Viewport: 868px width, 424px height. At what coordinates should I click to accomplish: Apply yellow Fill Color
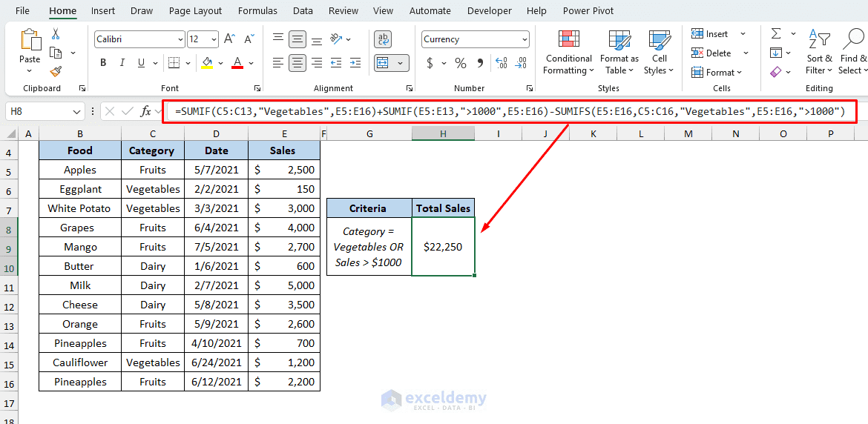(207, 62)
